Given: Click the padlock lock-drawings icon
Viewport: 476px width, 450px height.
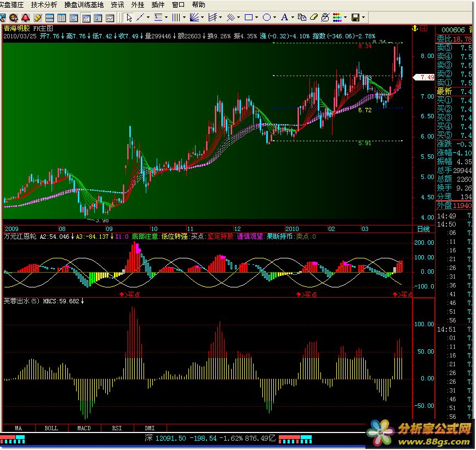Looking at the screenshot, I should point(325,18).
